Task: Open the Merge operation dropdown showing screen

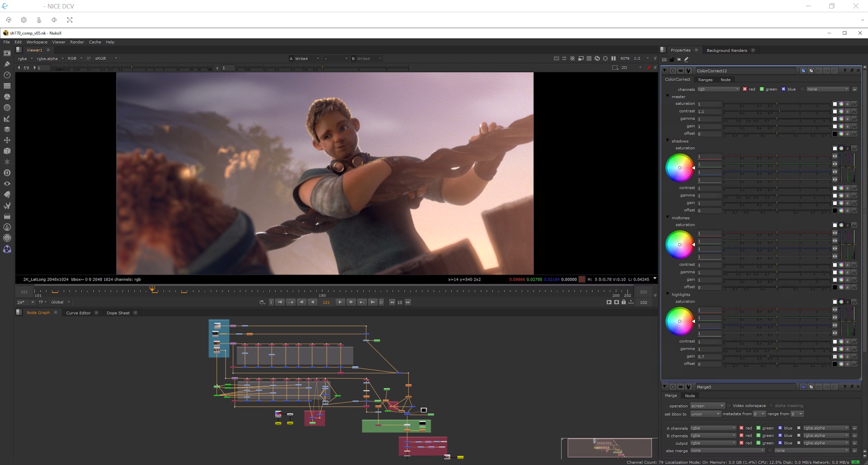Action: [707, 406]
